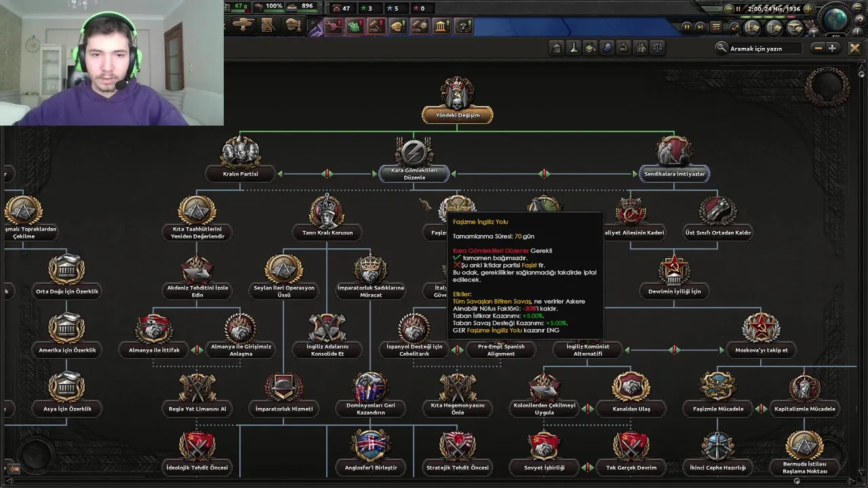This screenshot has width=868, height=488.
Task: Select the İdeolojik Tehdit Öncesi focus
Action: tap(197, 453)
